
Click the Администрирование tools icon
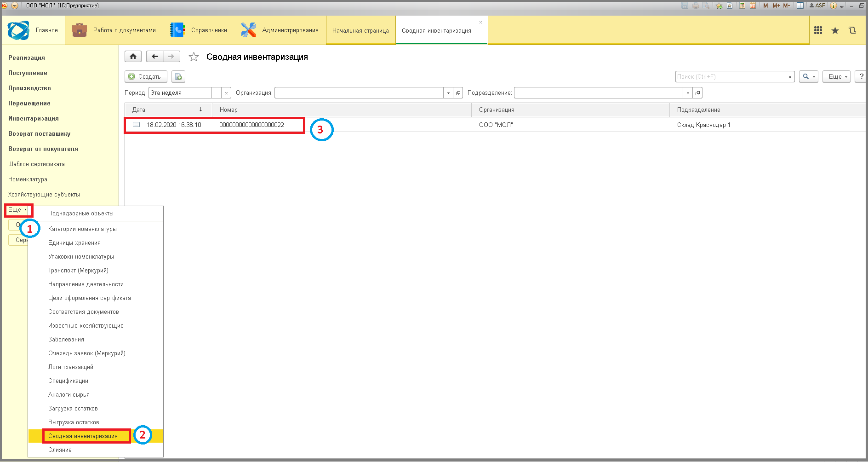[248, 30]
